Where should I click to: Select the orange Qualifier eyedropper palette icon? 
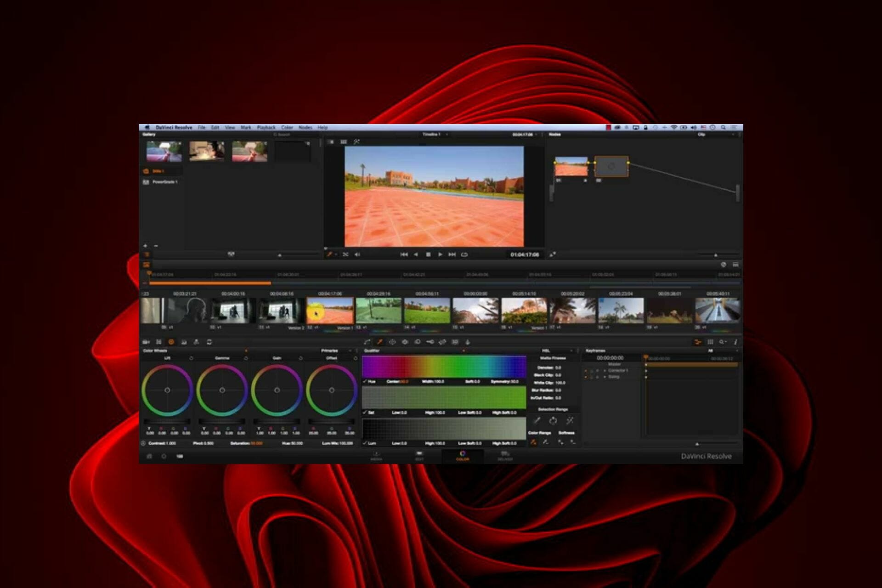coord(379,342)
